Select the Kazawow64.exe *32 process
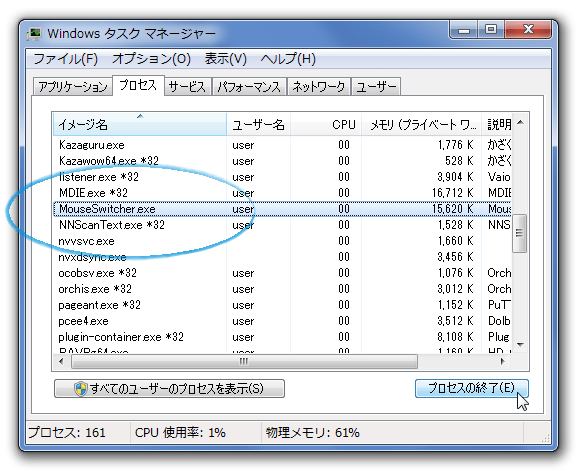Image resolution: width=581 pixels, height=473 pixels. (x=282, y=161)
